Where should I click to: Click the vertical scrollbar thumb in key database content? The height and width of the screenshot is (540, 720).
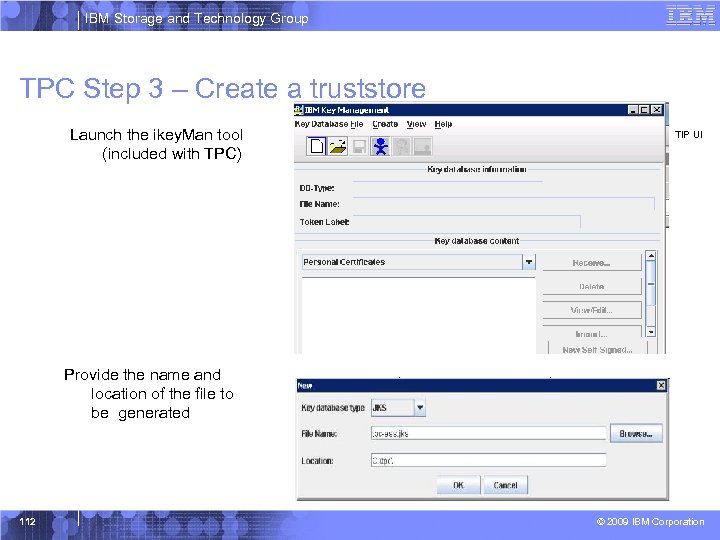point(651,284)
